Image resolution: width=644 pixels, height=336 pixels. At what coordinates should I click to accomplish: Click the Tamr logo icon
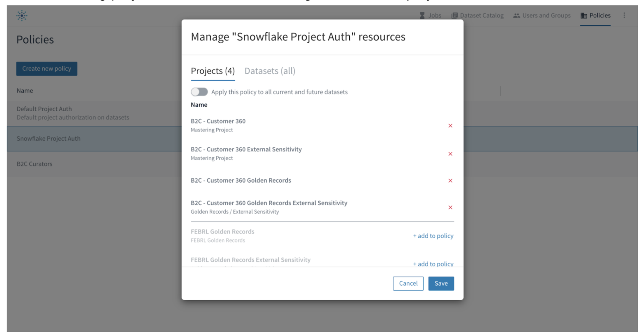[x=22, y=15]
